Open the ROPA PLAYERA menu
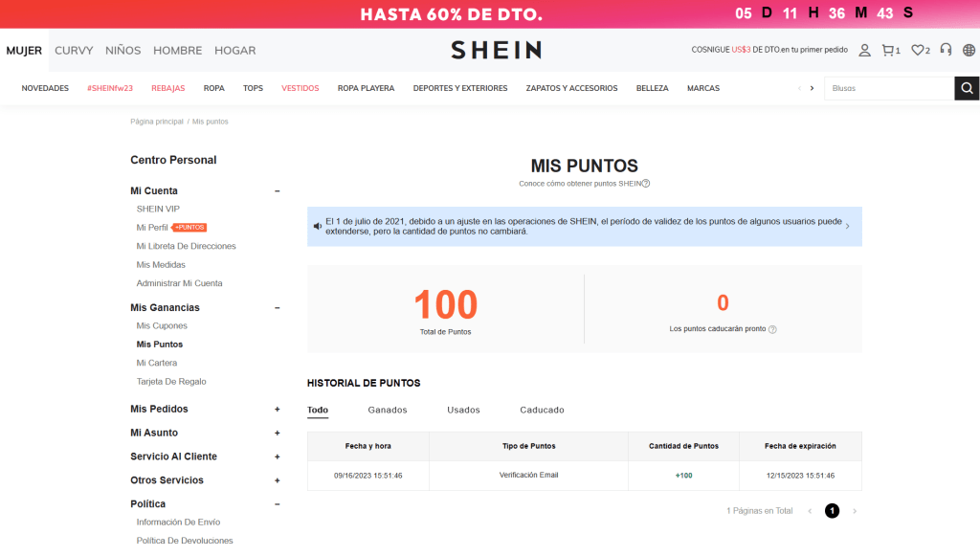This screenshot has height=556, width=980. (x=367, y=88)
